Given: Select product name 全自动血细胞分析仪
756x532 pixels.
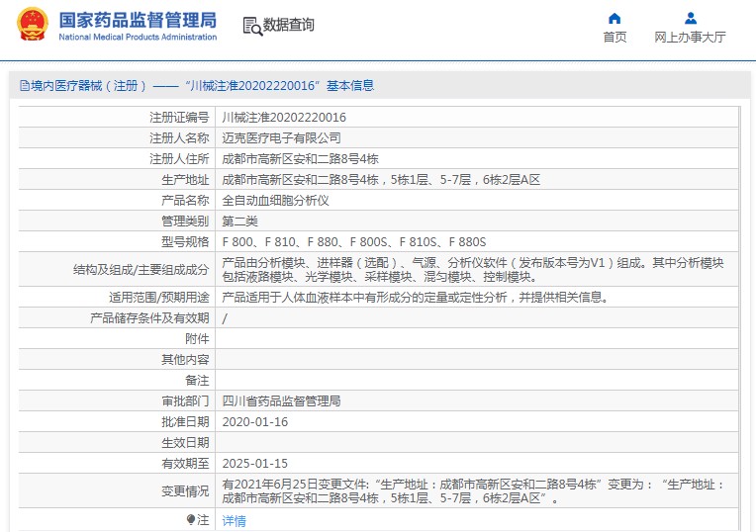Looking at the screenshot, I should pos(275,201).
